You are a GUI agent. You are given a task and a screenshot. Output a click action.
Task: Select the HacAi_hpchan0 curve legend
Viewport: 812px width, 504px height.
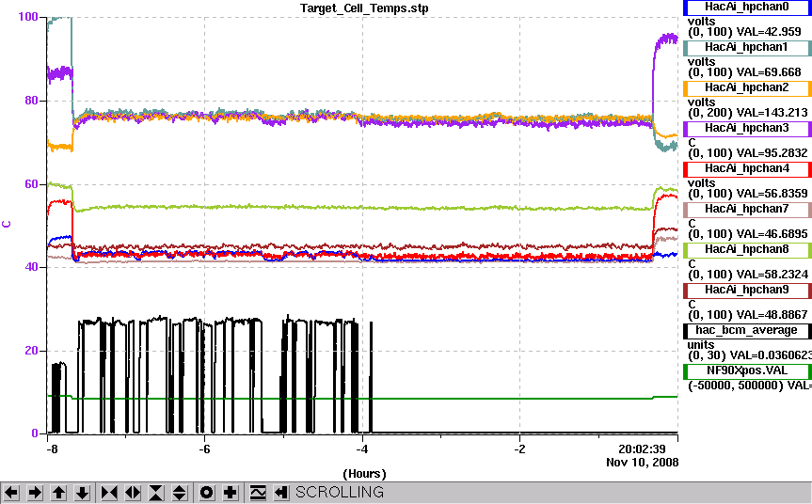click(747, 7)
